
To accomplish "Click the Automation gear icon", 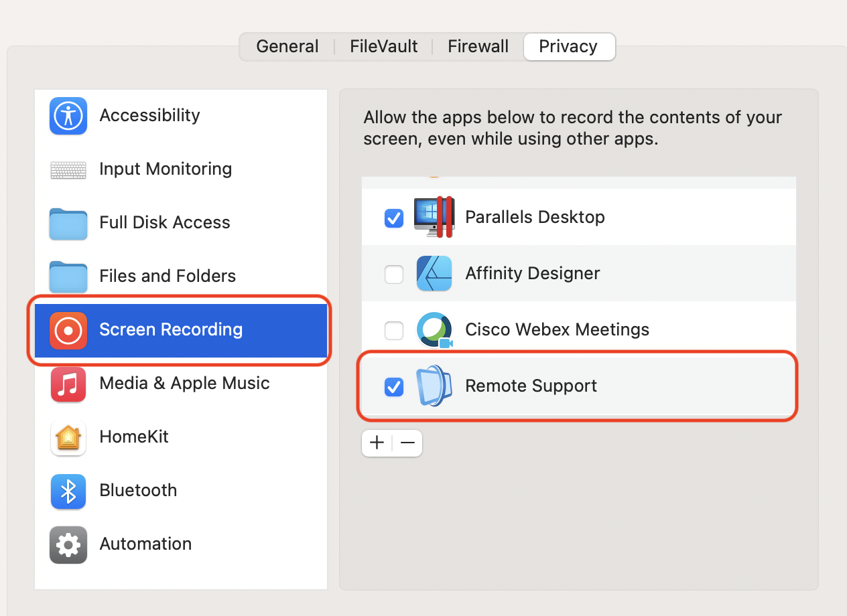I will (x=68, y=545).
